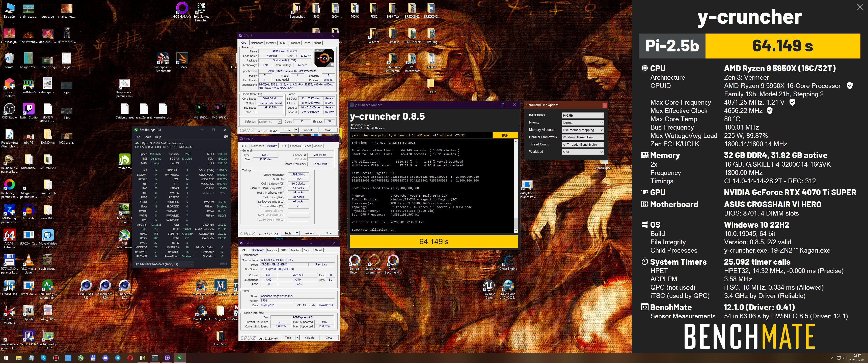Click the Windows Start button
This screenshot has width=868, height=363.
point(6,358)
